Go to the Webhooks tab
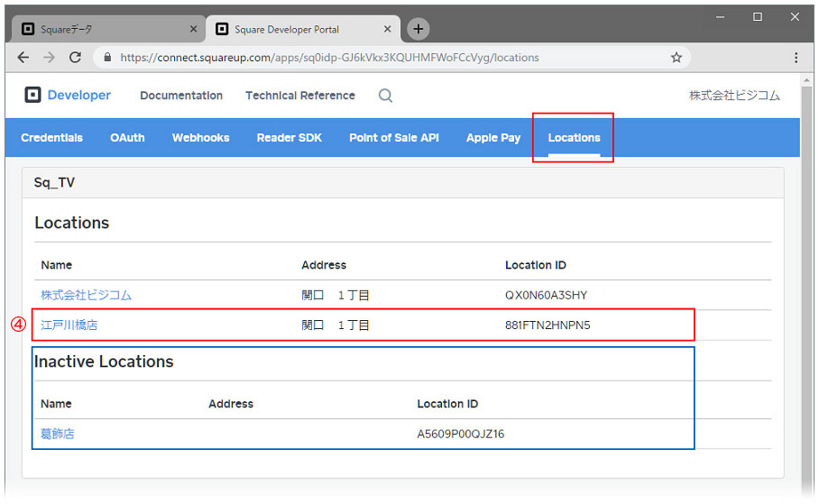819x504 pixels. tap(200, 138)
